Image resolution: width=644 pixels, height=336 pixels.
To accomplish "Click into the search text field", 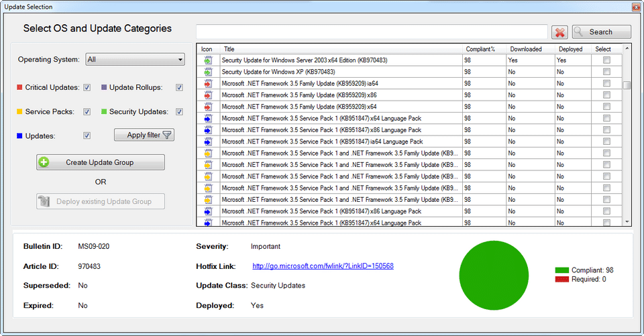I will pyautogui.click(x=372, y=32).
